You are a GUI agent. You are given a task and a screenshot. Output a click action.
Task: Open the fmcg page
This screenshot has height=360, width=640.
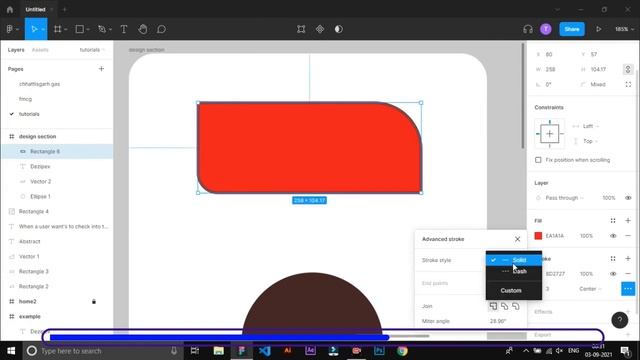point(25,99)
